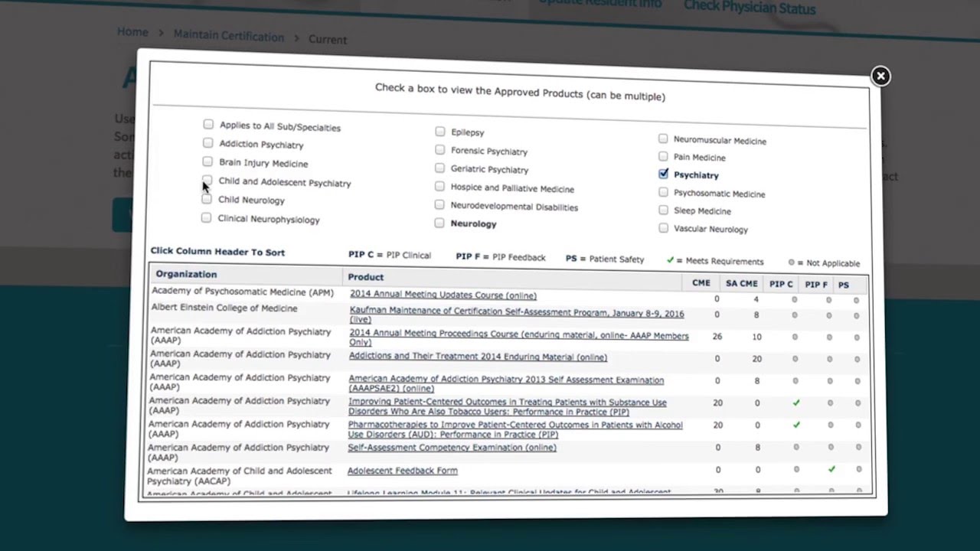This screenshot has width=980, height=551.
Task: Click the Not Applicable legend dot
Action: click(x=792, y=262)
